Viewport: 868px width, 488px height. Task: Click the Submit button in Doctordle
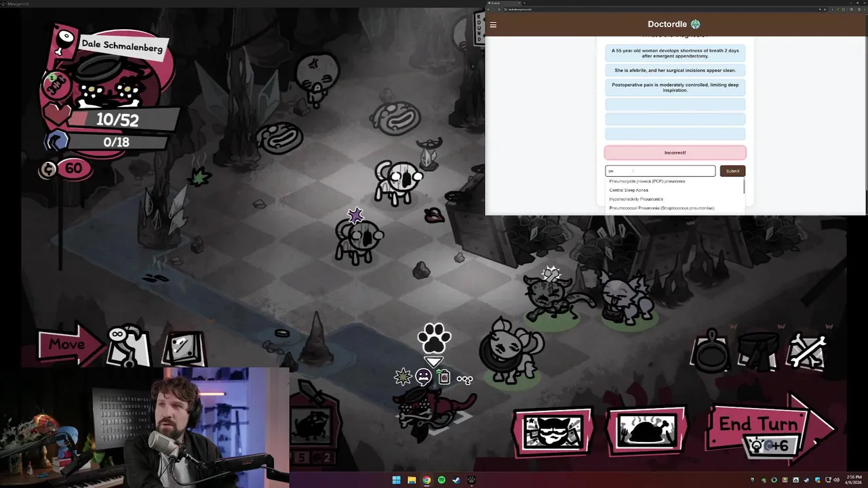732,171
